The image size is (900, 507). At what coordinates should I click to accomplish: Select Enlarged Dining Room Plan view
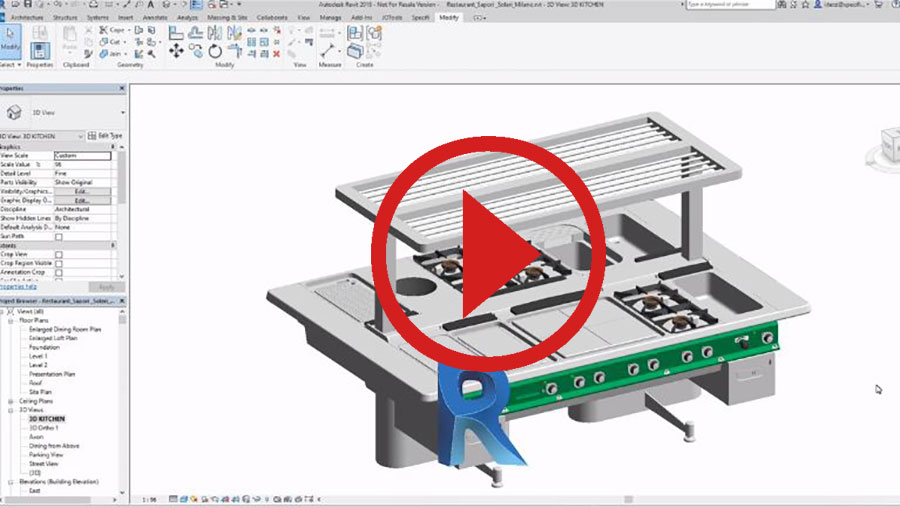tap(65, 330)
